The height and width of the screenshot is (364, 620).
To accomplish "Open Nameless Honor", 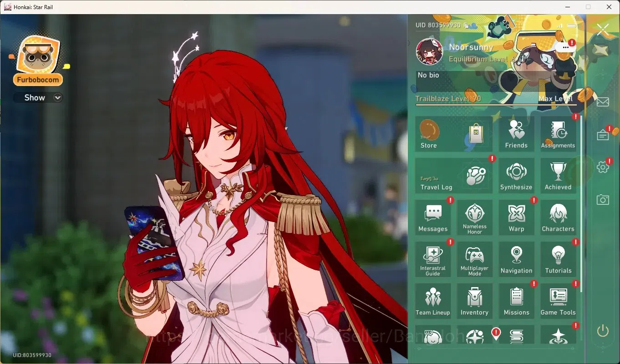I will click(475, 218).
